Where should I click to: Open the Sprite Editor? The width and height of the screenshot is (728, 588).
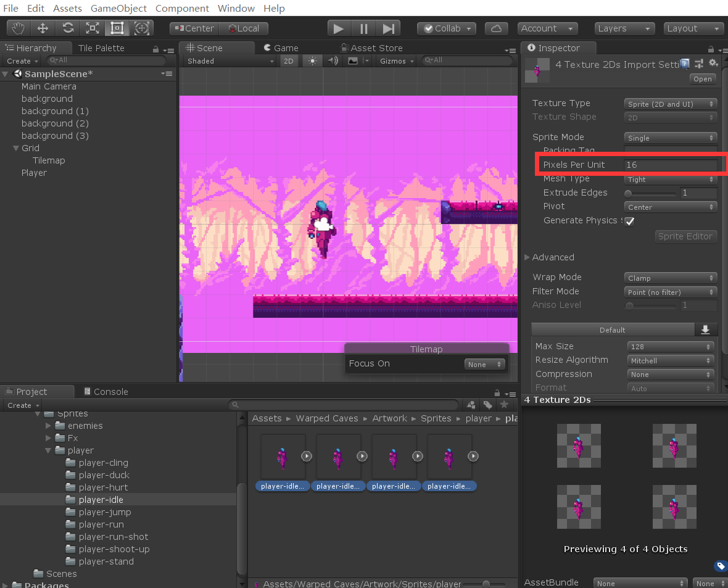685,236
